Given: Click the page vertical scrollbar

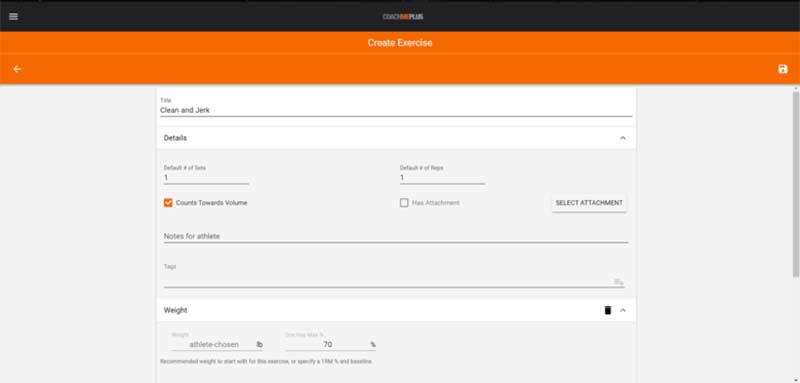Looking at the screenshot, I should 796,184.
